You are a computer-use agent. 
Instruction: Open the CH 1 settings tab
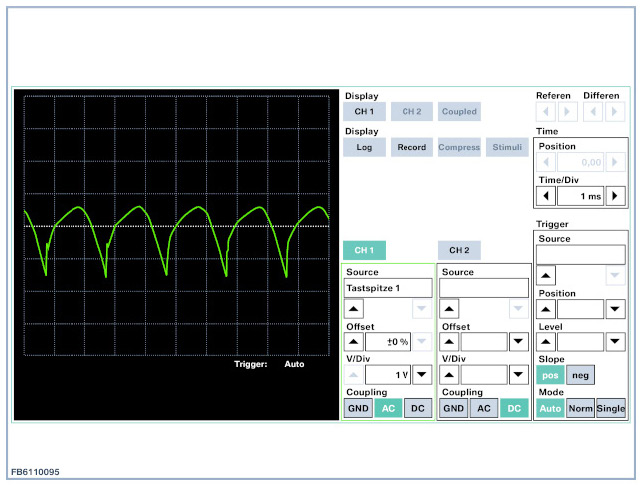(364, 250)
